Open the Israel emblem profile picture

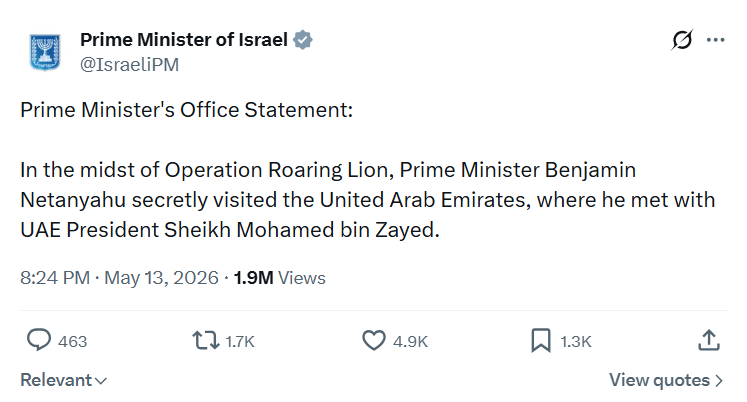[x=45, y=52]
